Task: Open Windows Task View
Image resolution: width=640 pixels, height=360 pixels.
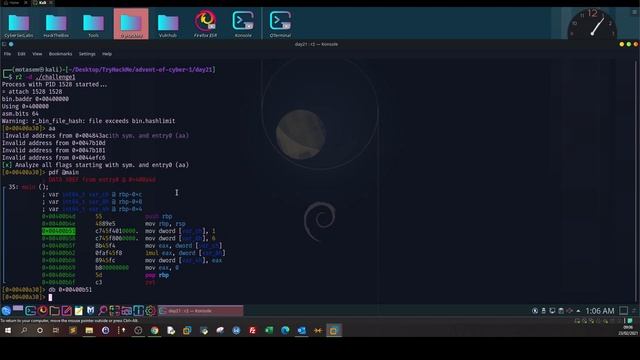Action: [56, 331]
